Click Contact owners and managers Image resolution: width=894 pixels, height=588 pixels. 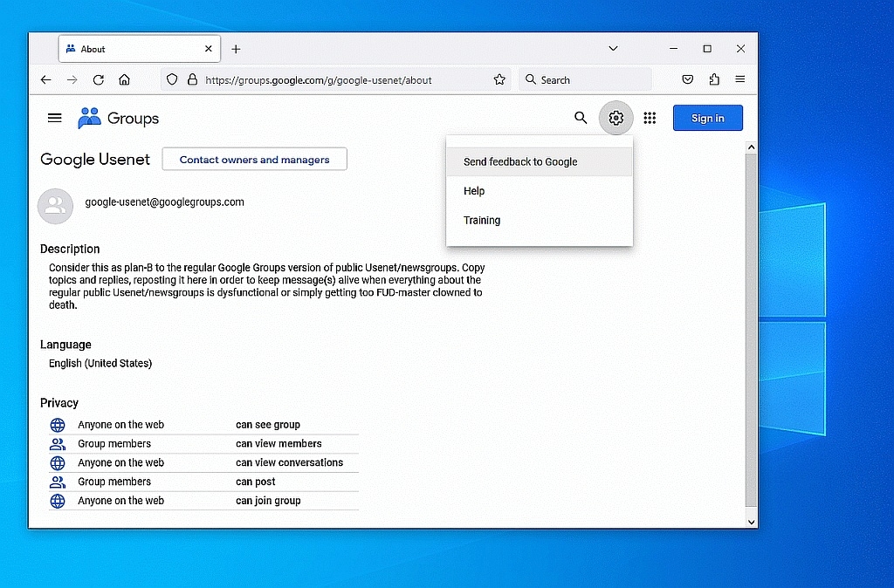point(254,160)
